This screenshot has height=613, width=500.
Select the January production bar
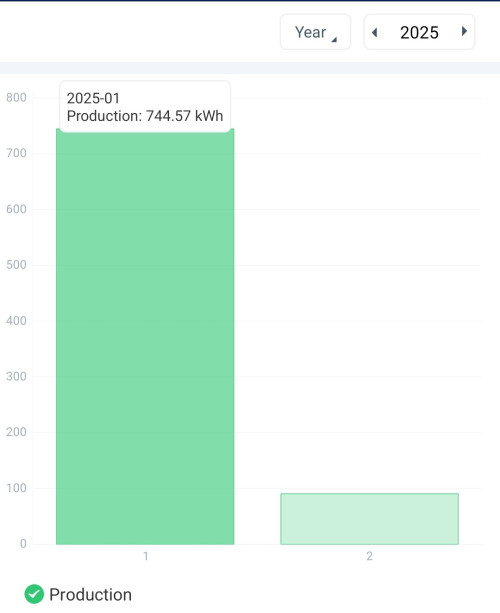(x=145, y=336)
